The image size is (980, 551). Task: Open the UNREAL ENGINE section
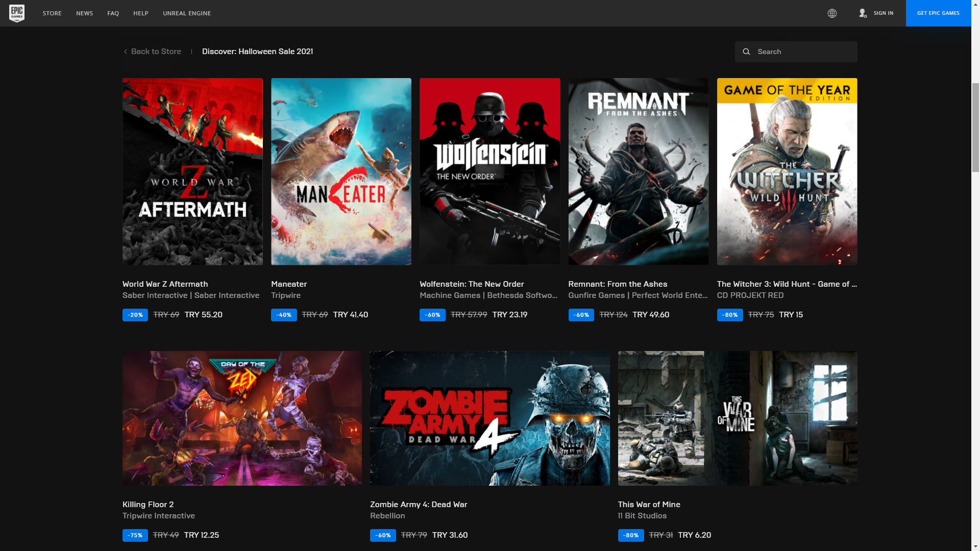187,13
